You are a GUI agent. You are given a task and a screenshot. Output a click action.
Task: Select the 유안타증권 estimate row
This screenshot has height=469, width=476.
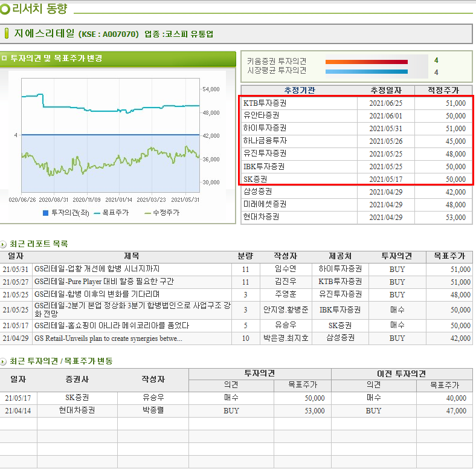tap(356, 115)
